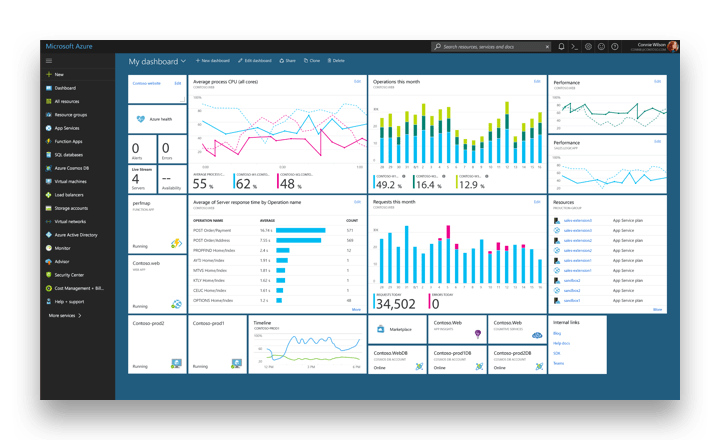Click Connie Wilson's account avatar

(673, 46)
